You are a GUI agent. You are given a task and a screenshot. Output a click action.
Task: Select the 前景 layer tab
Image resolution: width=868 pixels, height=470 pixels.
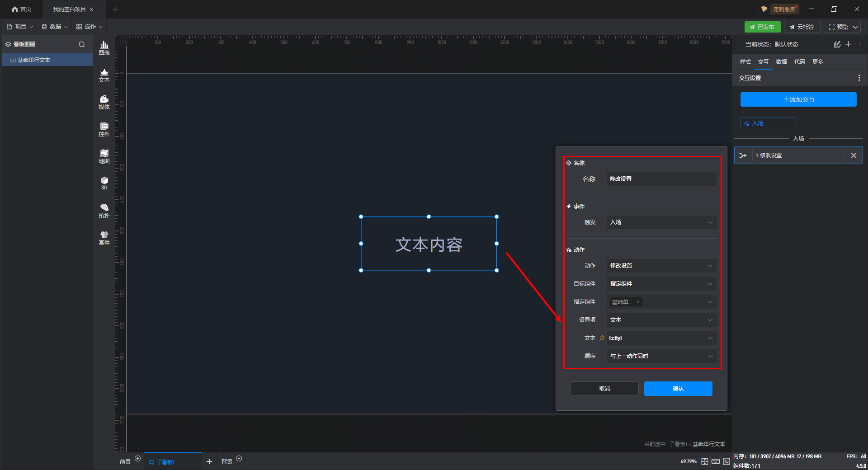125,462
